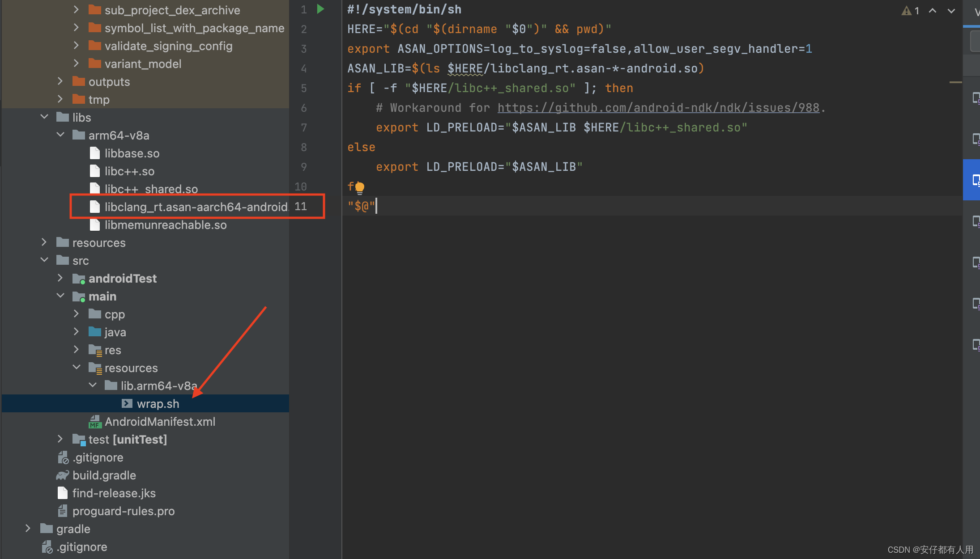Image resolution: width=980 pixels, height=559 pixels.
Task: Click the libs folder label
Action: click(x=81, y=118)
